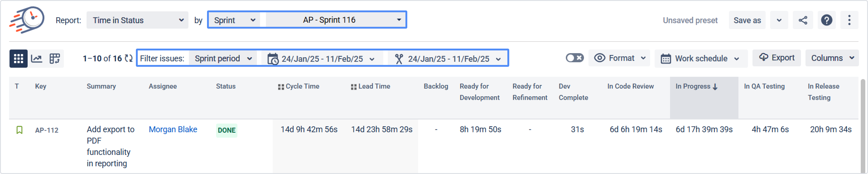The image size is (868, 174).
Task: Open the pivot table view
Action: 55,58
